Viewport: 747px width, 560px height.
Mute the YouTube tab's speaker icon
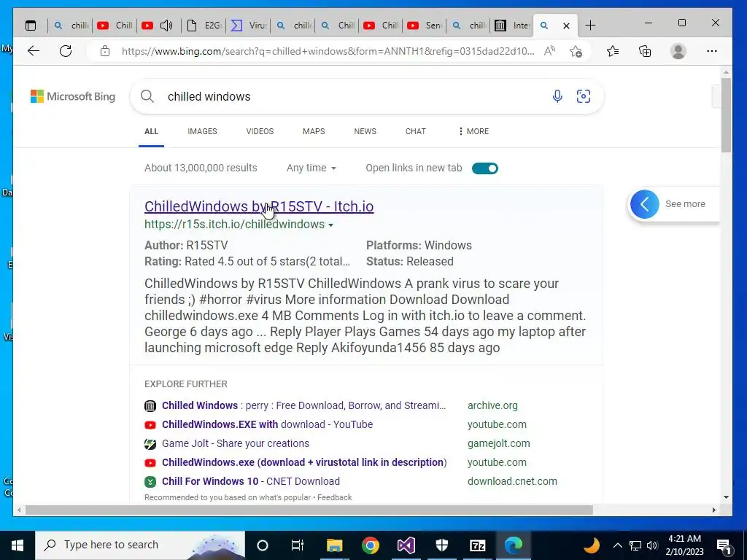click(x=166, y=26)
